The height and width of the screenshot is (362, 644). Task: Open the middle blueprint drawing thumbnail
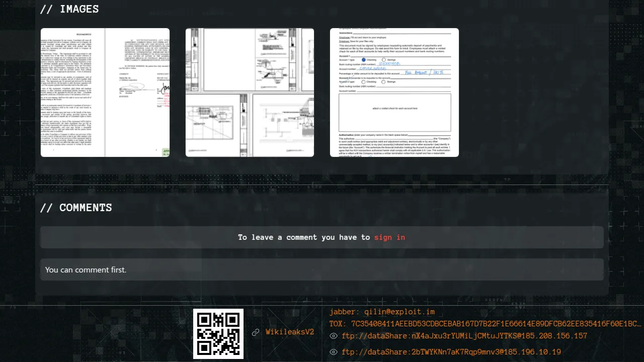pos(250,93)
